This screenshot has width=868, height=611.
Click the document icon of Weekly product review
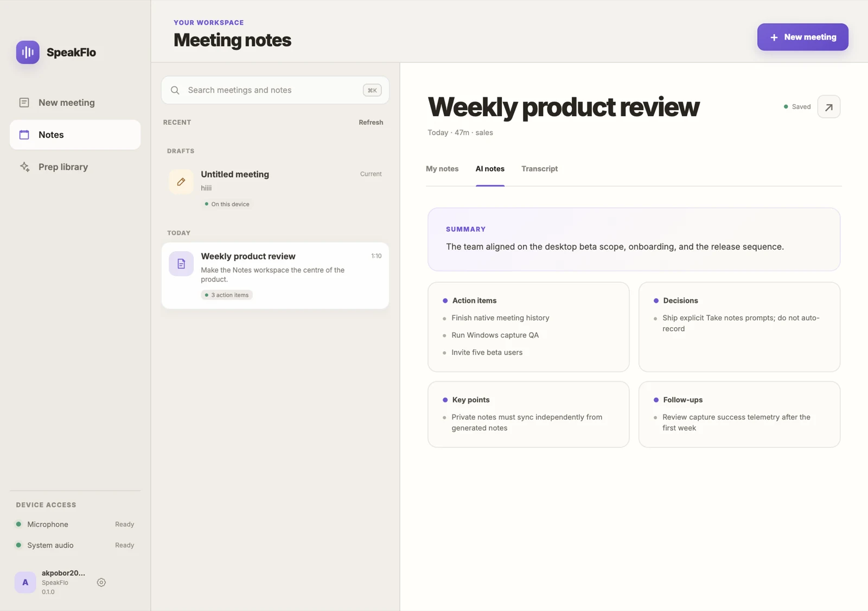click(181, 264)
